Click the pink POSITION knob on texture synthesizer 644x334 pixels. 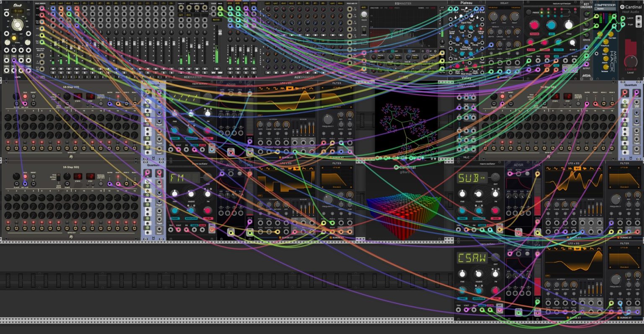coord(535,25)
